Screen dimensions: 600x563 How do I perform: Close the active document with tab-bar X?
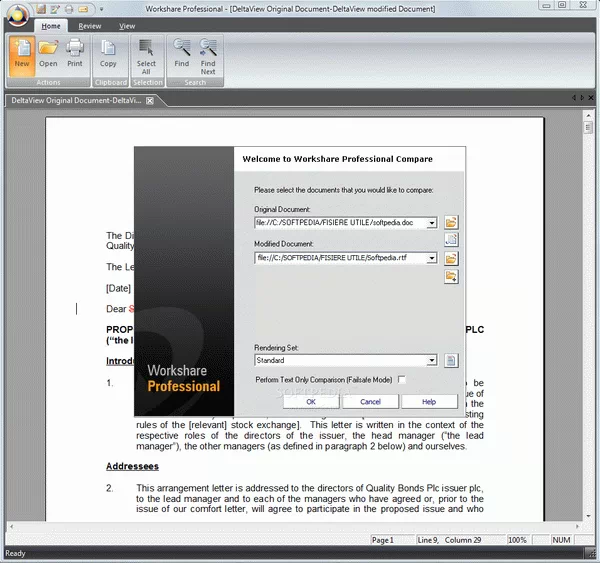coord(591,98)
